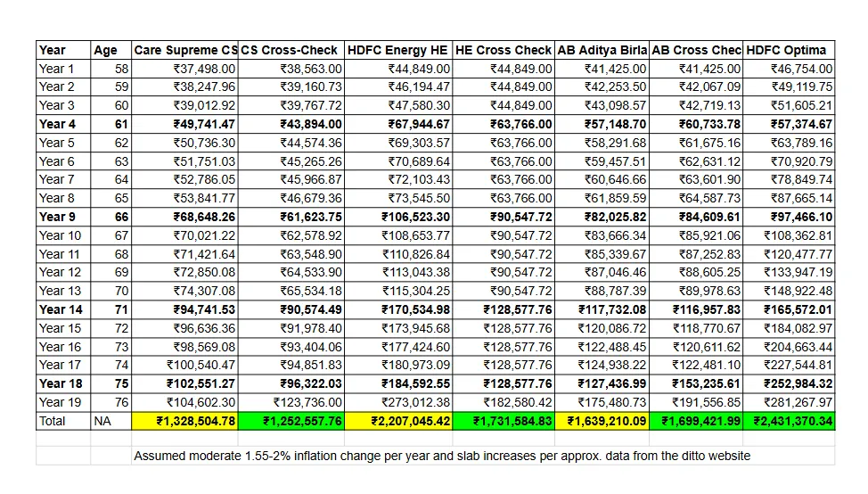868x494 pixels.
Task: Select the ₹42,067.09 cell
Action: point(696,87)
